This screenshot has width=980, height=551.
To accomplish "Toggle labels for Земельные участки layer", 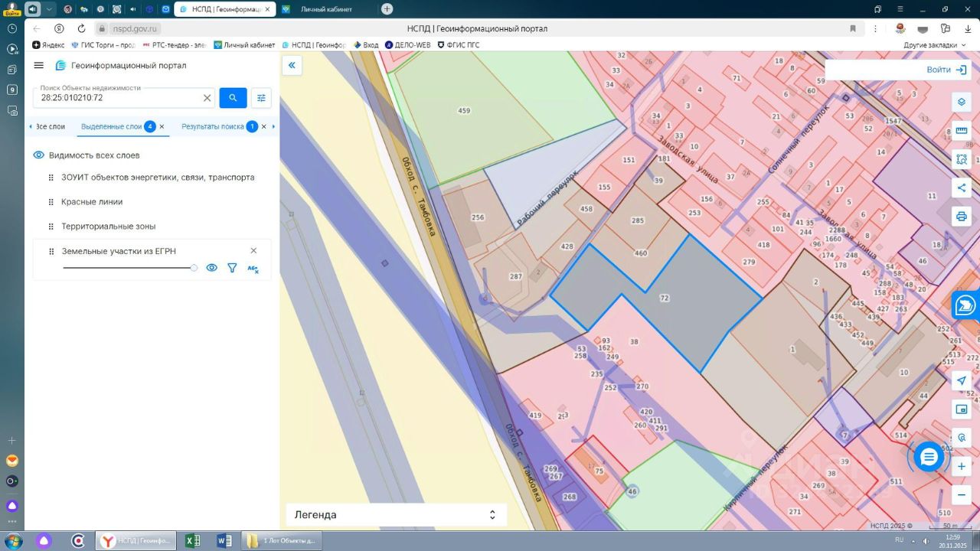I will click(x=253, y=269).
